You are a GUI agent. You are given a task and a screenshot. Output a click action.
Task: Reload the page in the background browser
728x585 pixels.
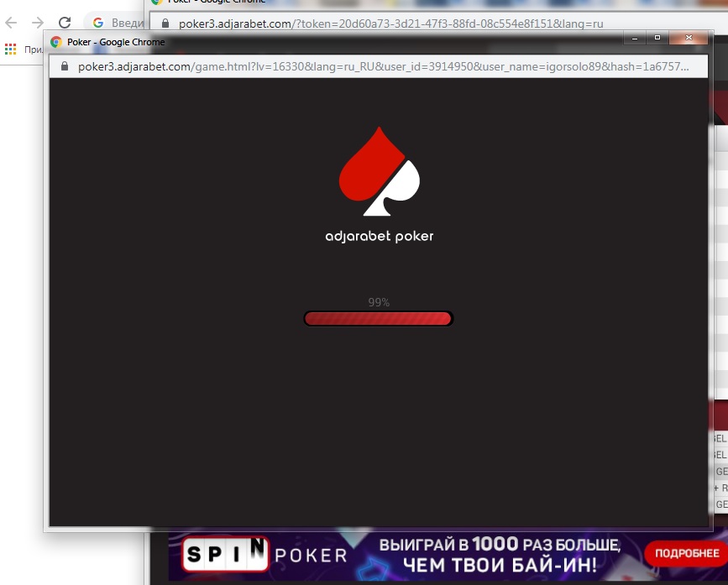pos(65,23)
